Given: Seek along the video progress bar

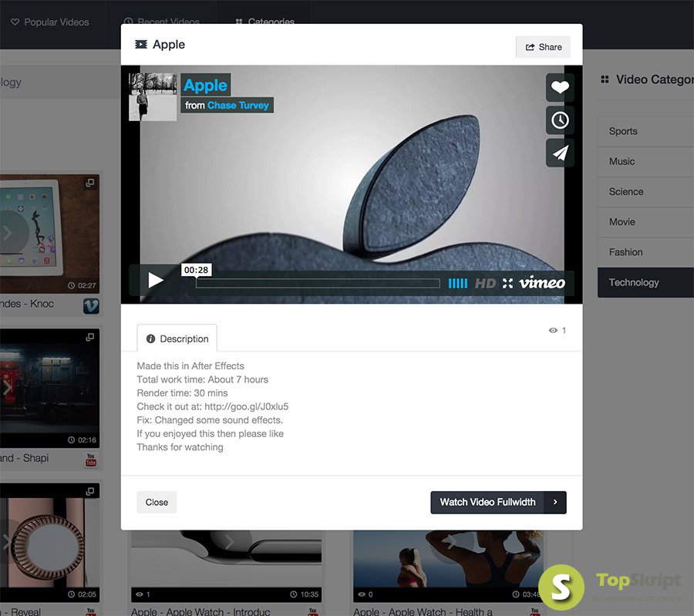Looking at the screenshot, I should pyautogui.click(x=318, y=283).
